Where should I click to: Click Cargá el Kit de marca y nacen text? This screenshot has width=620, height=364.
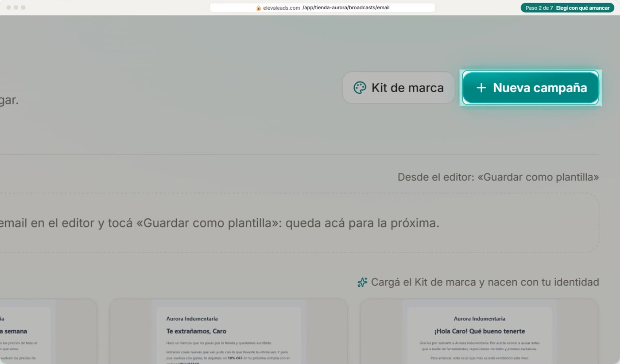tap(485, 282)
